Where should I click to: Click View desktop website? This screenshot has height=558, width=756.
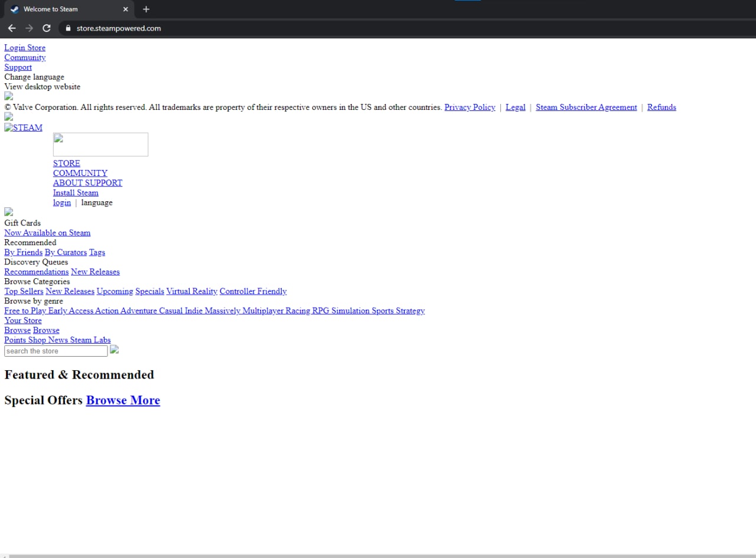pyautogui.click(x=42, y=87)
